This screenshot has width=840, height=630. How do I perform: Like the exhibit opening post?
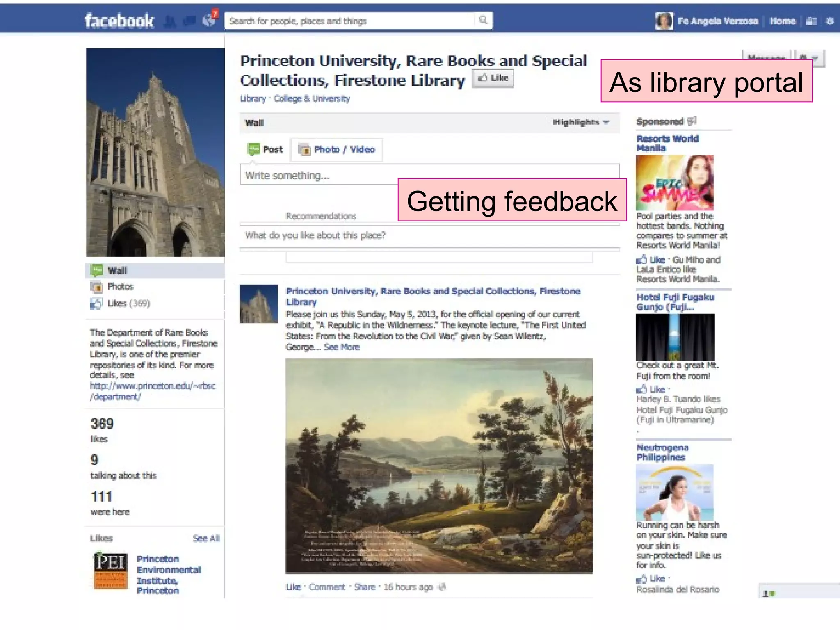click(293, 587)
